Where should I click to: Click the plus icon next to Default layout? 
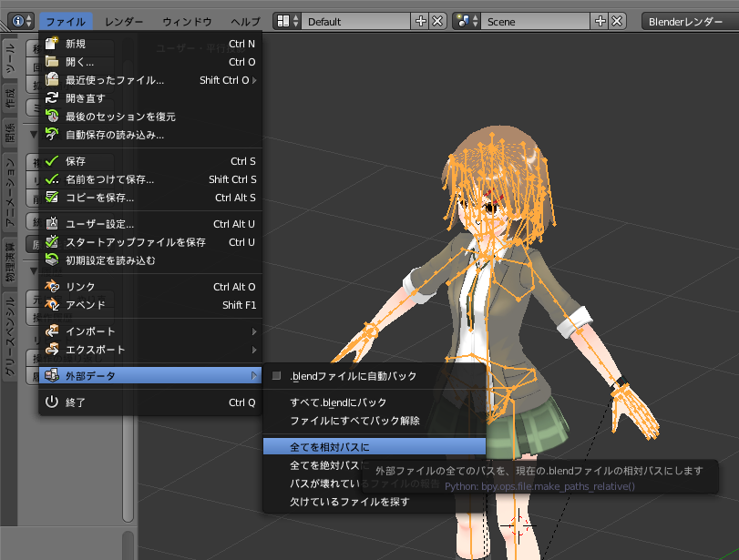(420, 20)
